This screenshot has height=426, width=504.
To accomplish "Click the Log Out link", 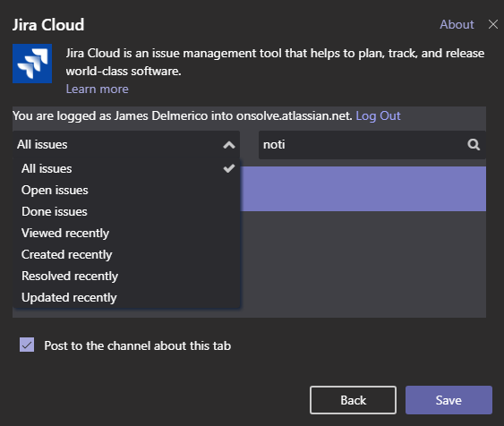I will (378, 116).
